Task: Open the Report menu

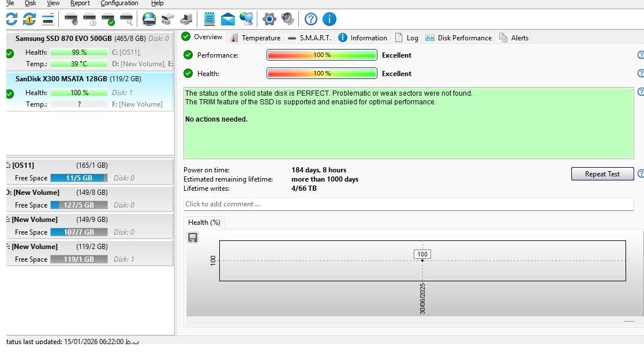Action: point(80,3)
